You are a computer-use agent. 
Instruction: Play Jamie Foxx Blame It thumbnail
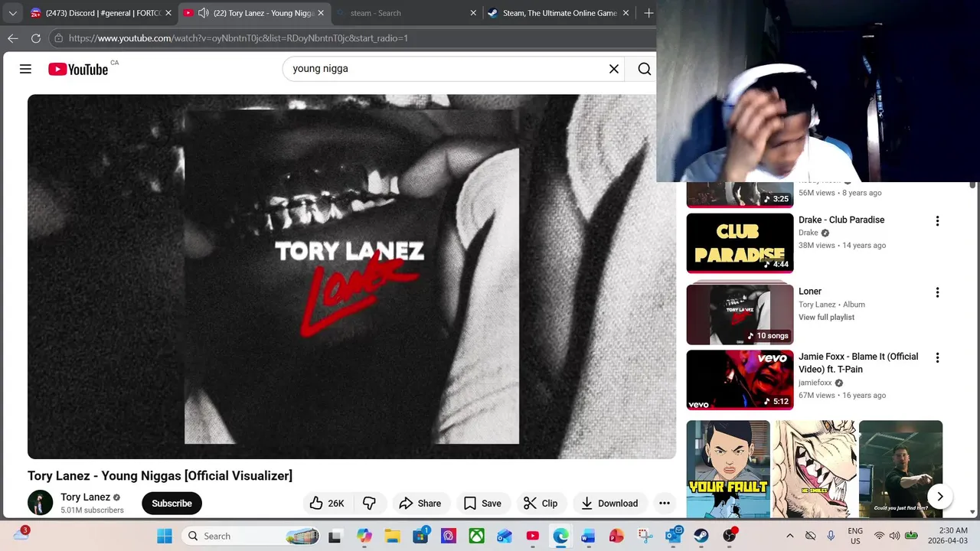pyautogui.click(x=740, y=380)
